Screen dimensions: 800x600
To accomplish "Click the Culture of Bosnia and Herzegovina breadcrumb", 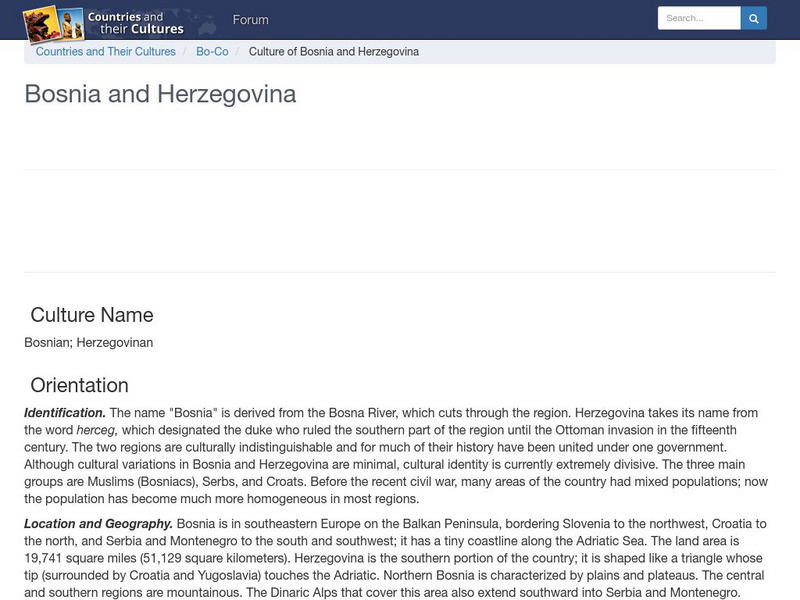I will point(336,51).
